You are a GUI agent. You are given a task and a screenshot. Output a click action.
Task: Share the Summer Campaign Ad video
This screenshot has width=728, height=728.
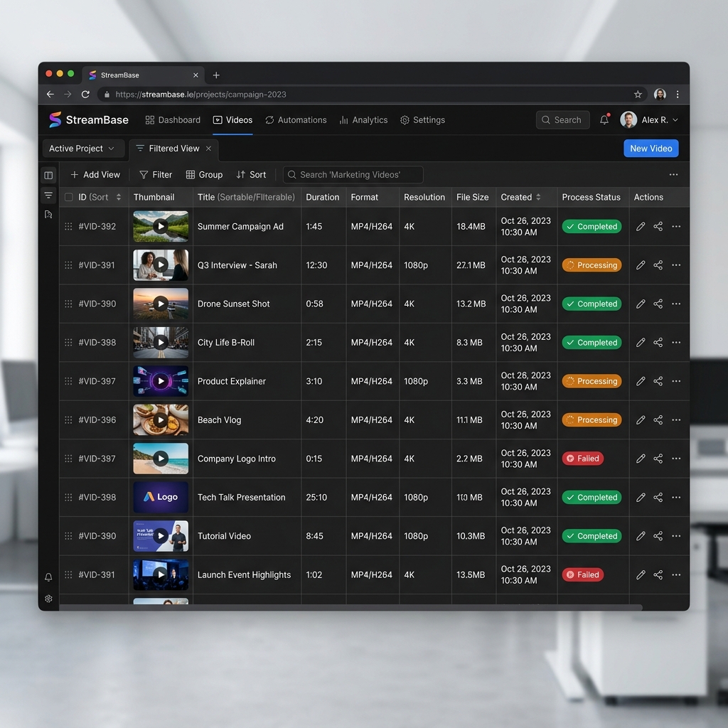[658, 227]
